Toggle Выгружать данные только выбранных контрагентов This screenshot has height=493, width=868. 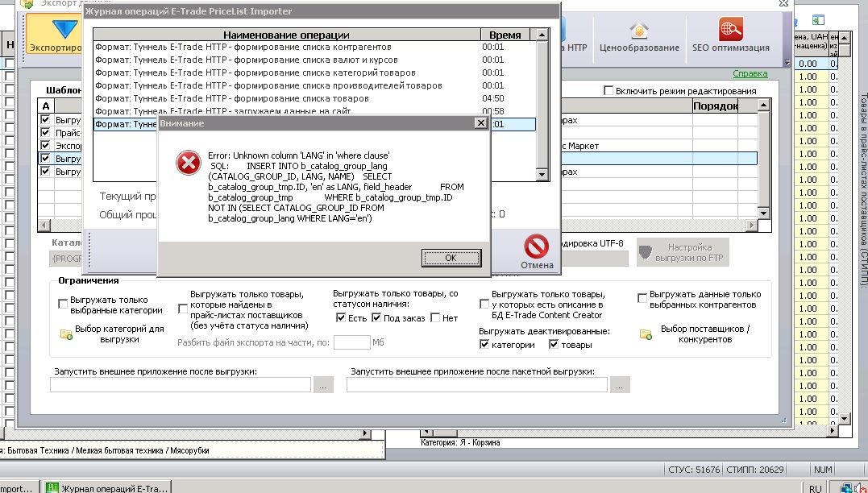pyautogui.click(x=642, y=298)
